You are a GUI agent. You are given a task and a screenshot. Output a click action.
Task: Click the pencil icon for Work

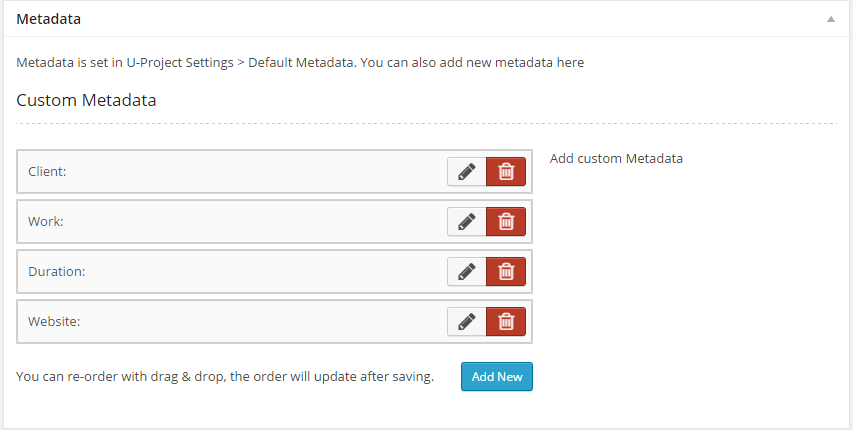coord(466,221)
